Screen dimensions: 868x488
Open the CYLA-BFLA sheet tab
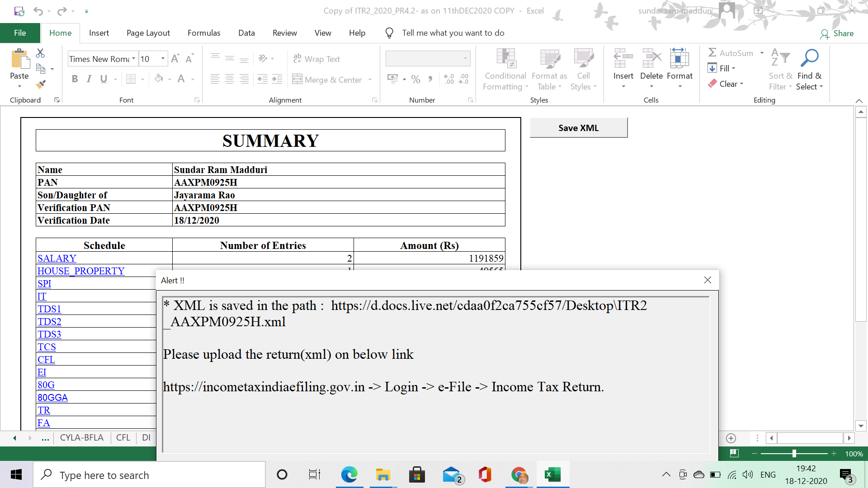click(81, 437)
